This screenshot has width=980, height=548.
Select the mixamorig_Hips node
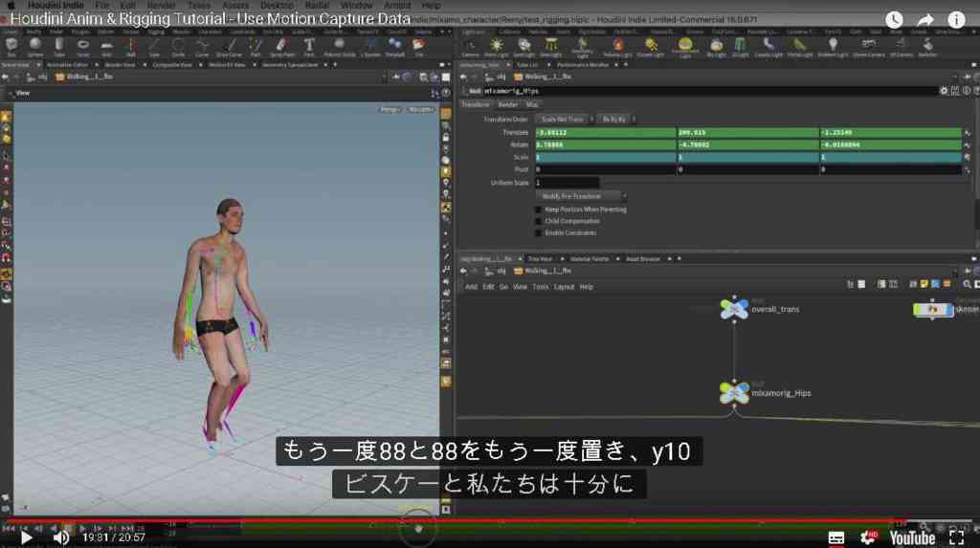point(734,392)
